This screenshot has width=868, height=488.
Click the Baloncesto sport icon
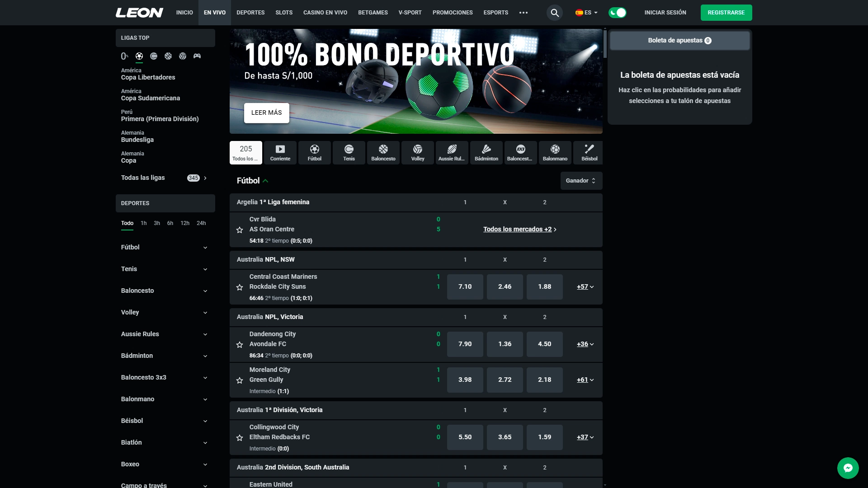[x=383, y=152]
